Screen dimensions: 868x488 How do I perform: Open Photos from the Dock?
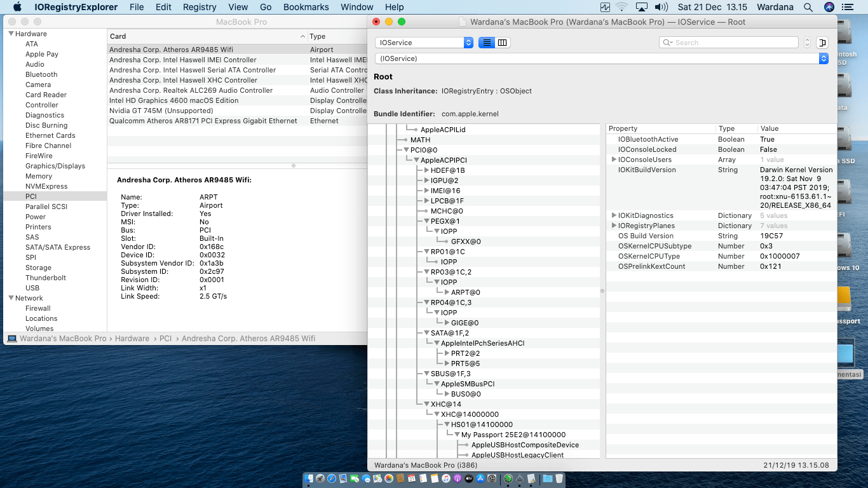pos(389,478)
